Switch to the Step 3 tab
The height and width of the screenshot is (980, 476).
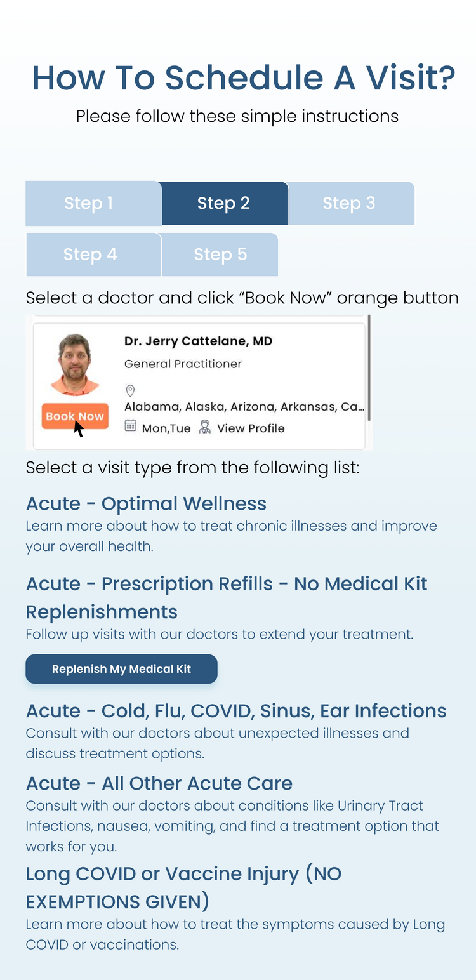pos(348,203)
